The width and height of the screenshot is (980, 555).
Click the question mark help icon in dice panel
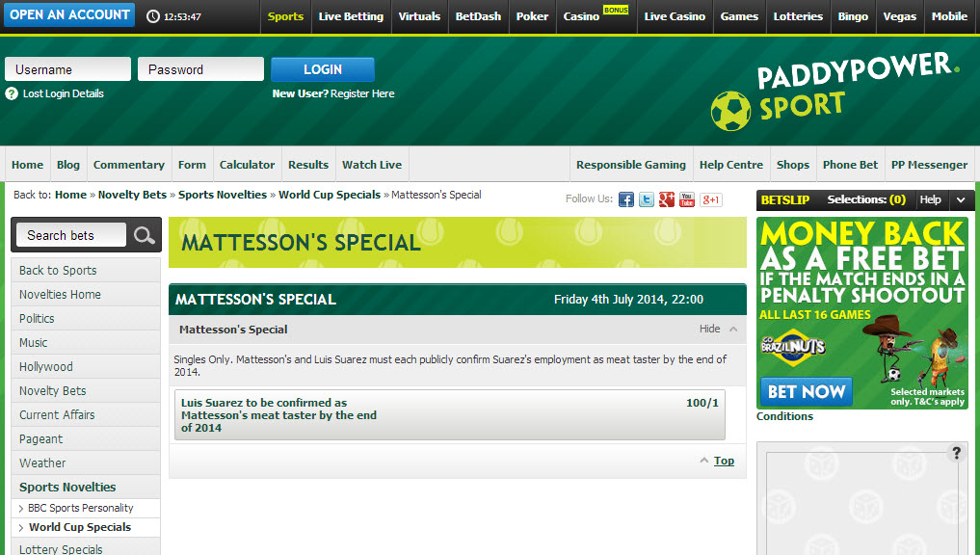click(956, 453)
